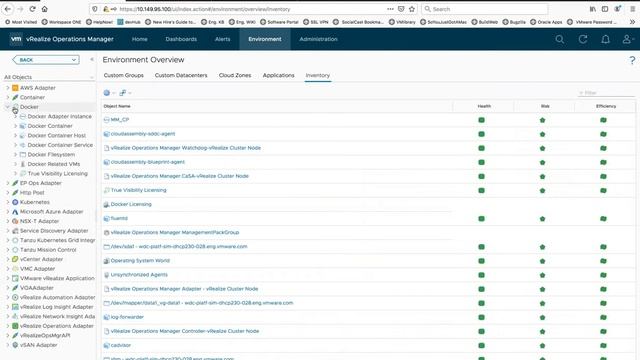Click the browser Search box

coord(484,9)
